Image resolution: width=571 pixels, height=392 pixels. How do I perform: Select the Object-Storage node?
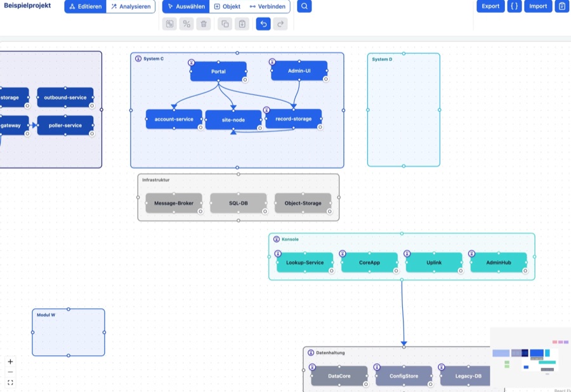tap(303, 203)
